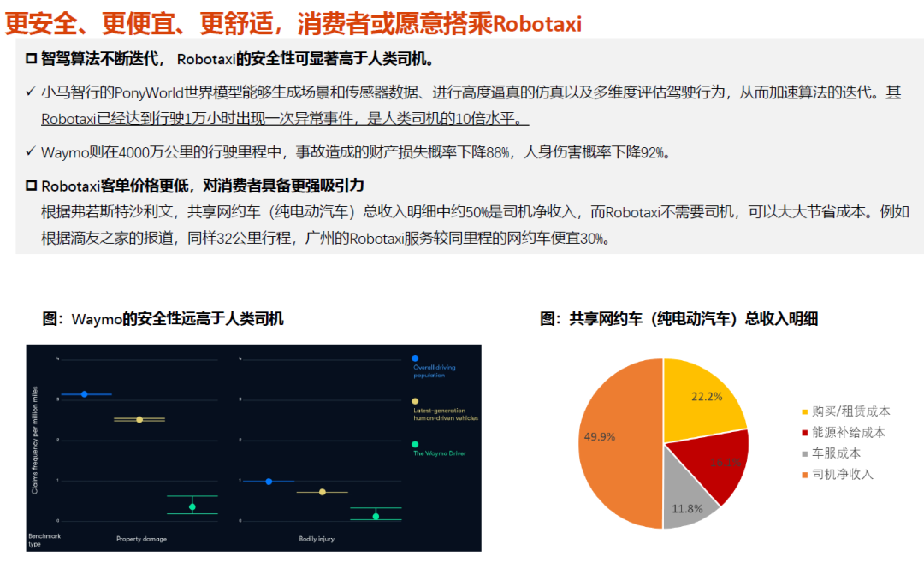Click the 'Benchmark type' label

[44, 540]
